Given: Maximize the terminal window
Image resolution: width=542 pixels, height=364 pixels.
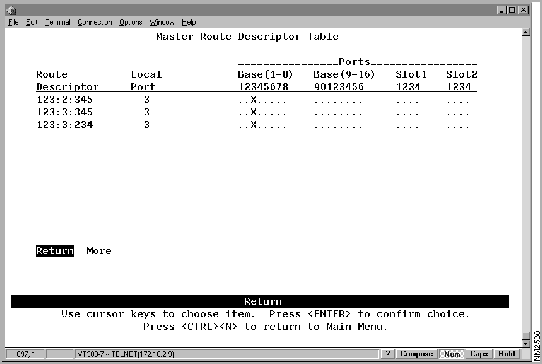Looking at the screenshot, I should click(x=512, y=10).
